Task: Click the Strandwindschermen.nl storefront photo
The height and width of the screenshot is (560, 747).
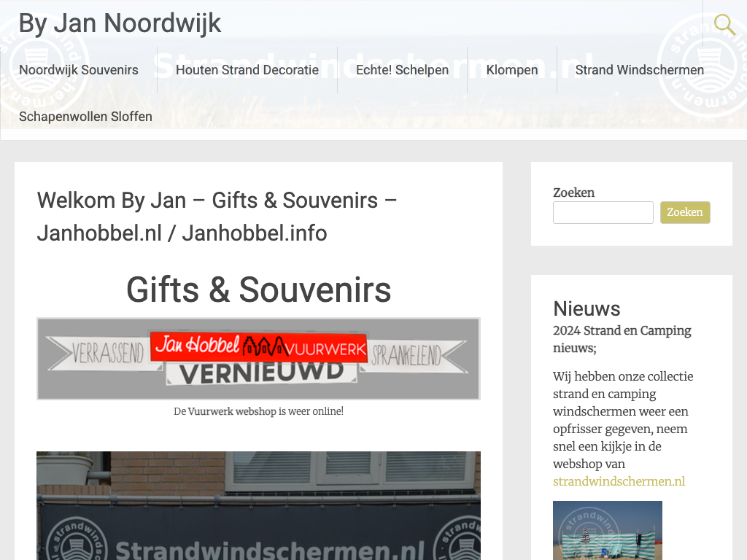Action: 259,506
